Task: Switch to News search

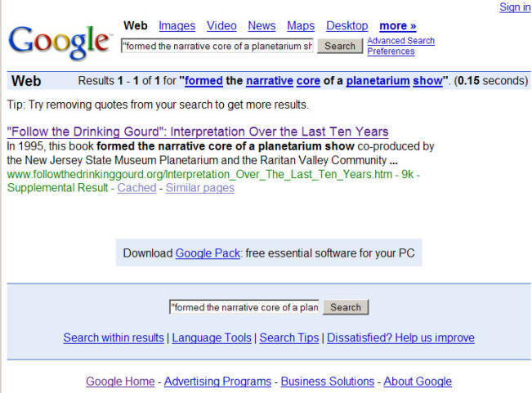Action: pyautogui.click(x=262, y=26)
